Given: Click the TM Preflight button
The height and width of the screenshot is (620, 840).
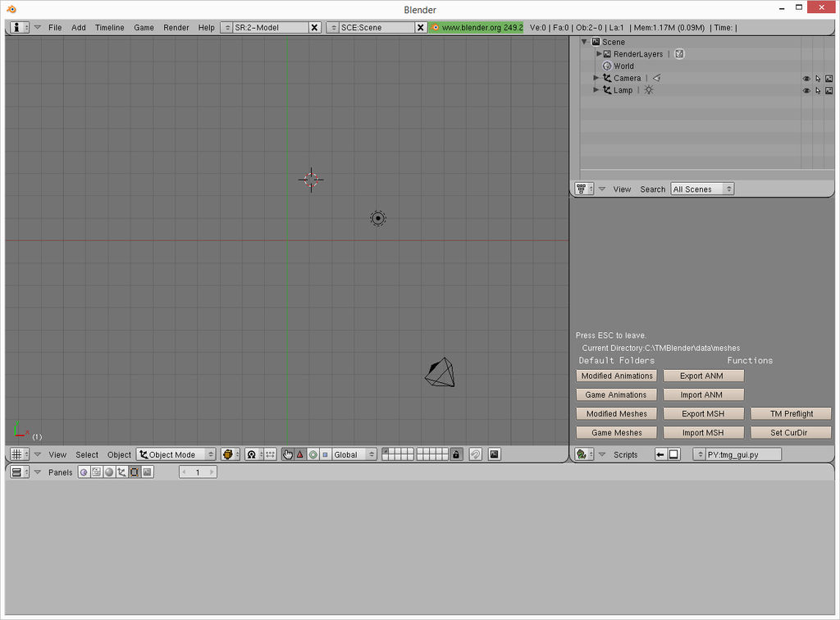Looking at the screenshot, I should tap(791, 414).
